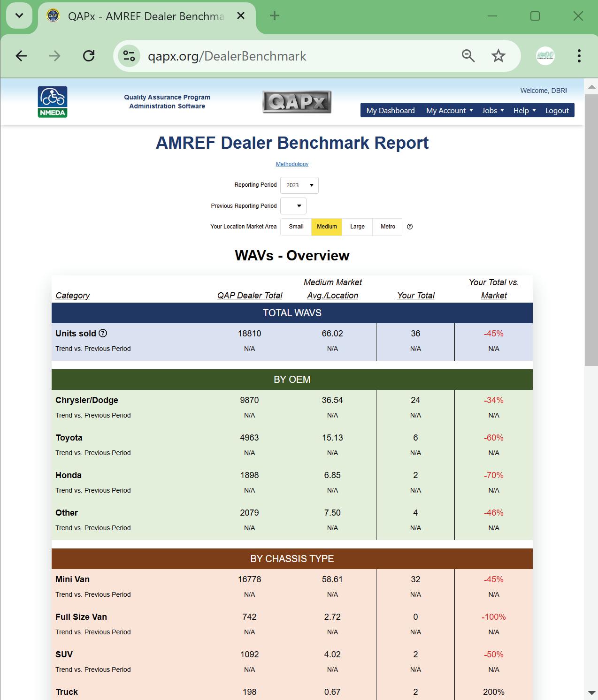598x700 pixels.
Task: Click the Other OEM row label
Action: click(67, 513)
